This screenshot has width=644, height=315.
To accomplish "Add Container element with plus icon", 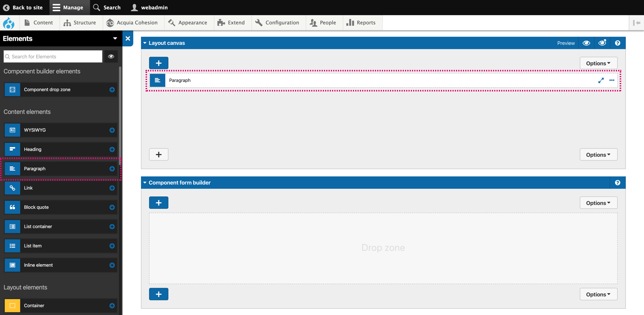I will (x=112, y=306).
